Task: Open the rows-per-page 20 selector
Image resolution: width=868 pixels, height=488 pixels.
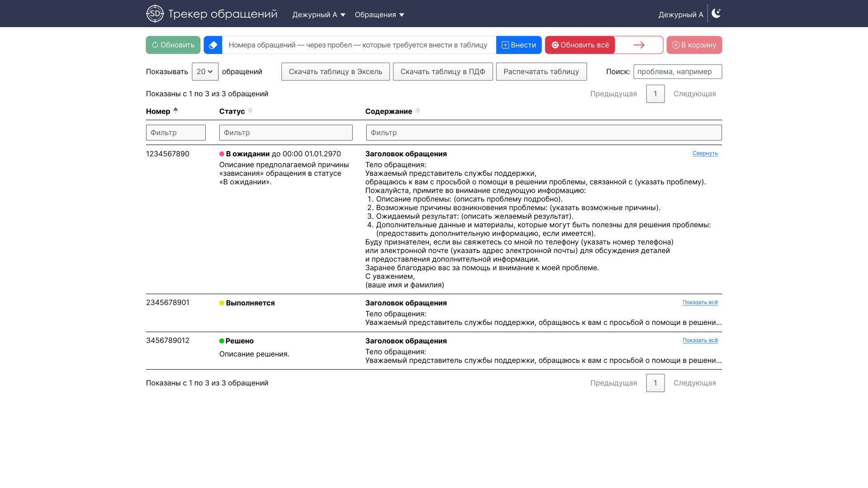Action: [205, 72]
